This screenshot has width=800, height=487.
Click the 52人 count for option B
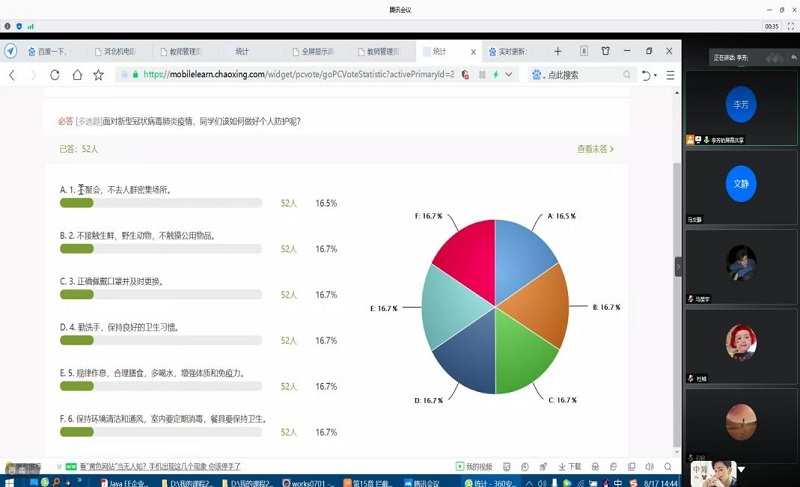click(289, 249)
